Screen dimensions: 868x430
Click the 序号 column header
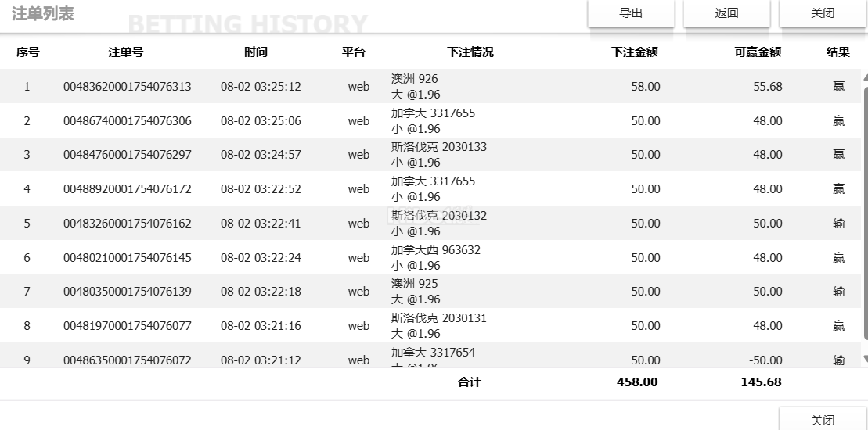[28, 52]
